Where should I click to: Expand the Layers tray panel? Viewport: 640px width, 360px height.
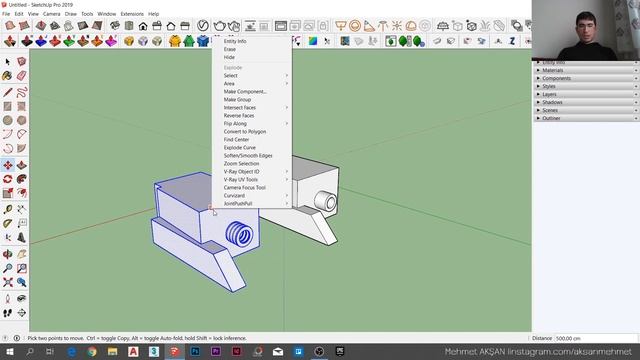586,94
